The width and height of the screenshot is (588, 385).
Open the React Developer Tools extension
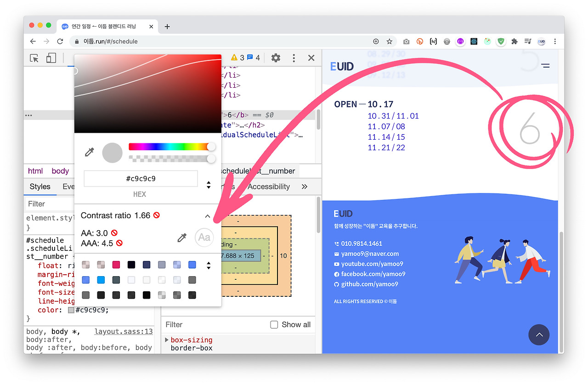(x=474, y=41)
